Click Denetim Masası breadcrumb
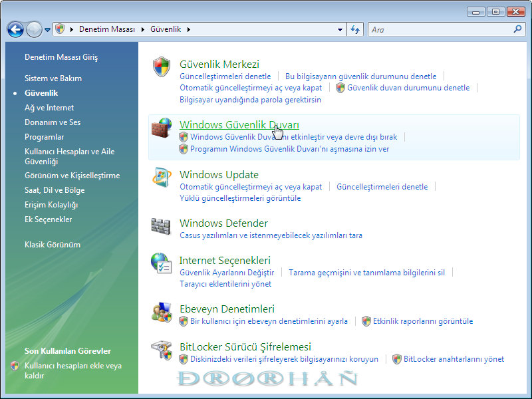Screen dimensions: 532x399 coord(107,29)
